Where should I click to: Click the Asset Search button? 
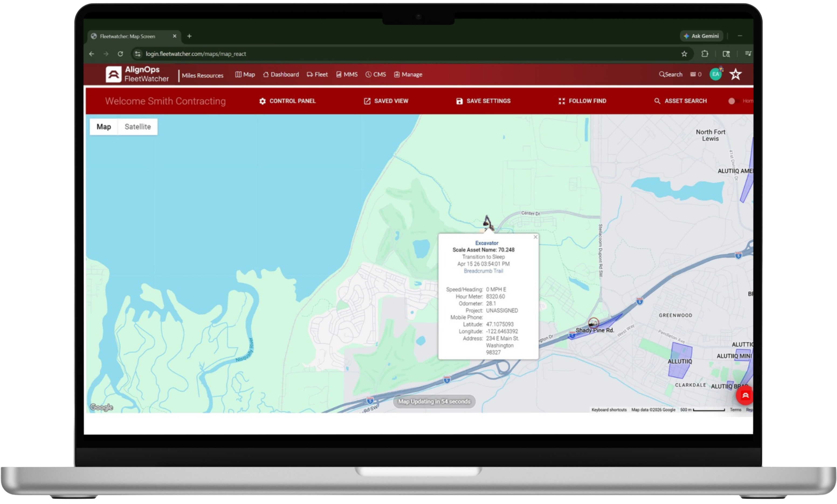680,101
